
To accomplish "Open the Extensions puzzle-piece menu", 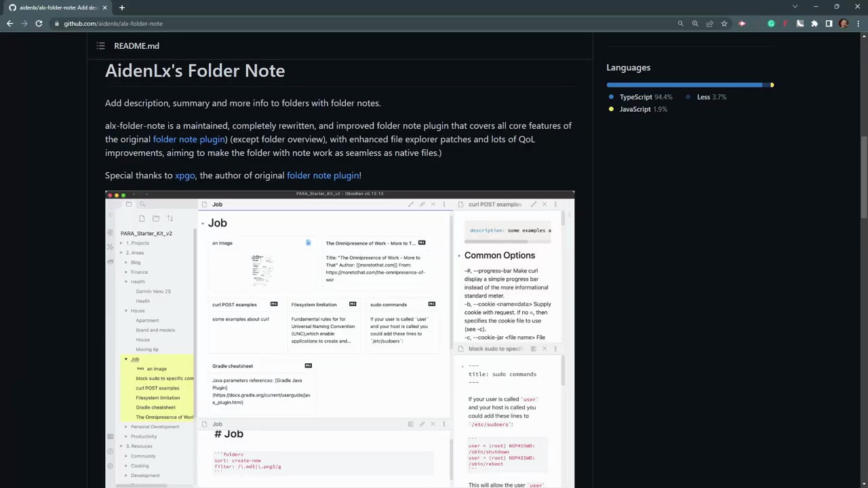I will 814,24.
